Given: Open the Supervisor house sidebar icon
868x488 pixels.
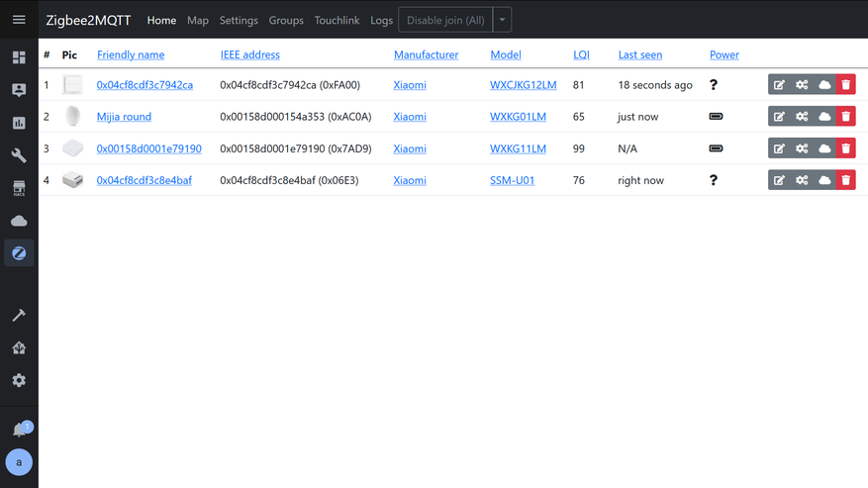Looking at the screenshot, I should click(x=19, y=347).
